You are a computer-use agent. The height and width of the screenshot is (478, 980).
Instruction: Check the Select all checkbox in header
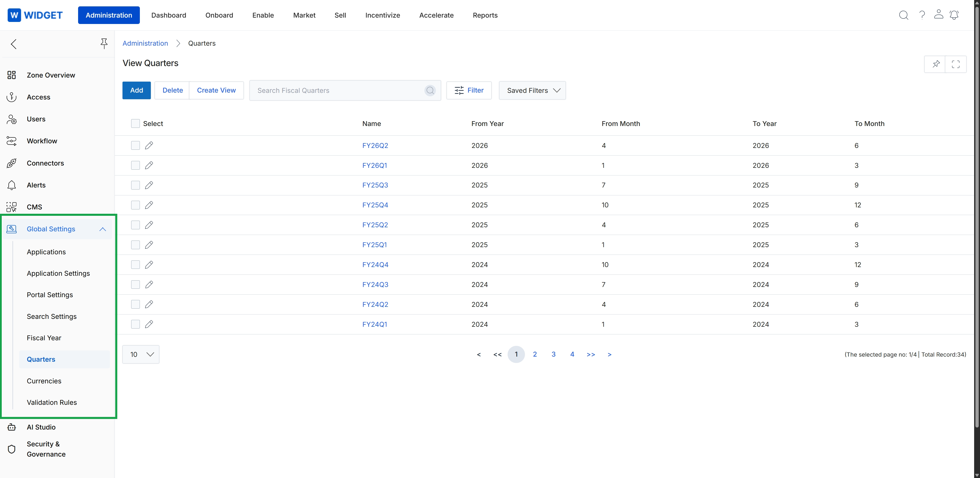[136, 124]
